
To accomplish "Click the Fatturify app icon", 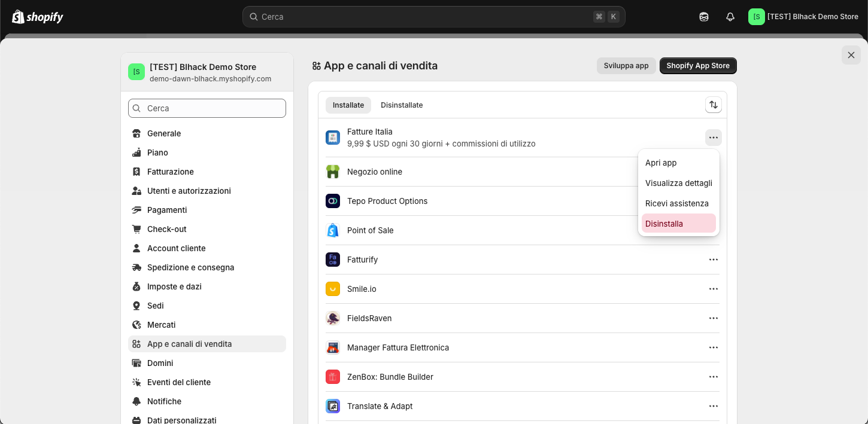I will point(333,260).
